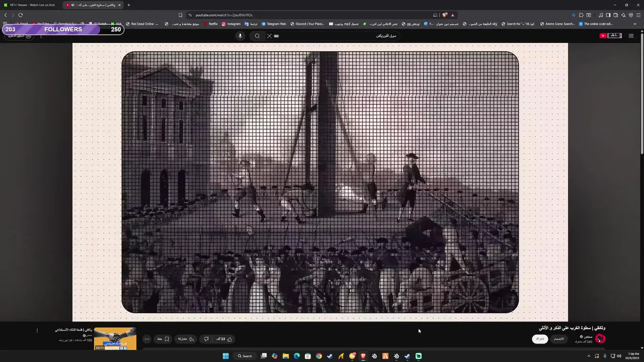The width and height of the screenshot is (644, 362).
Task: Save the video to a playlist
Action: 164,339
